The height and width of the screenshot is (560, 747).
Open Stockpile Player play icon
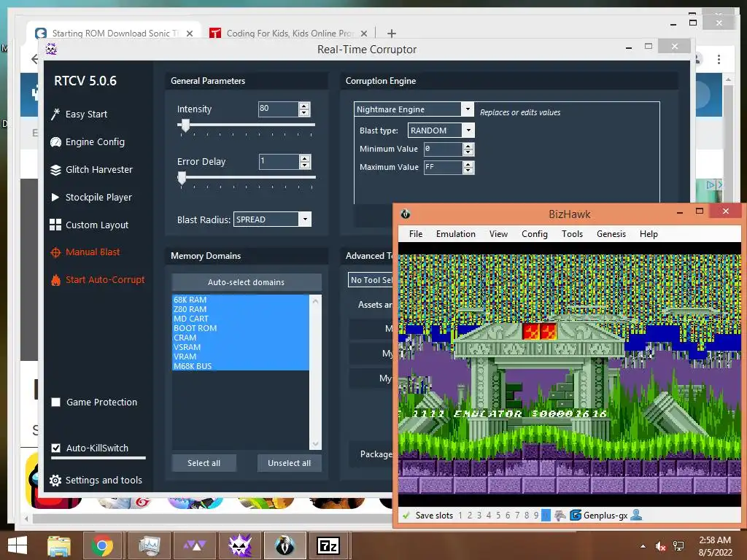point(55,197)
